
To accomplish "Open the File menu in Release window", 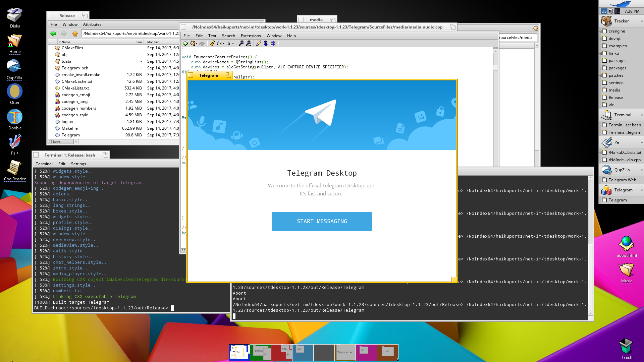I will (54, 24).
